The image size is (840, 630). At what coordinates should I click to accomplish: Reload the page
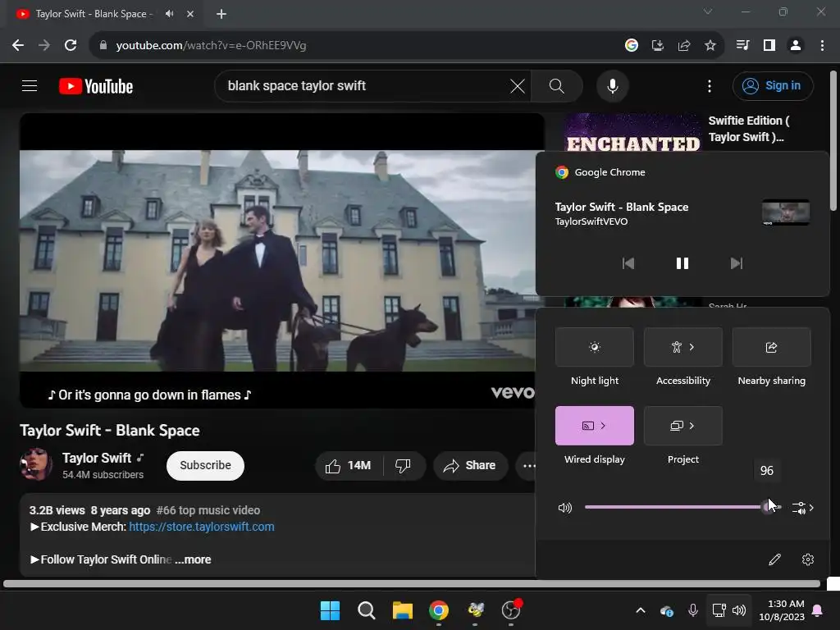pos(71,46)
